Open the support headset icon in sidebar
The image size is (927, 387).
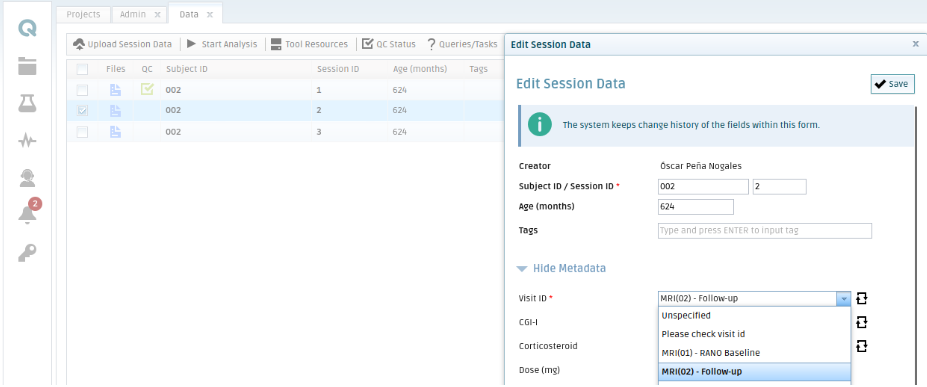(x=27, y=178)
